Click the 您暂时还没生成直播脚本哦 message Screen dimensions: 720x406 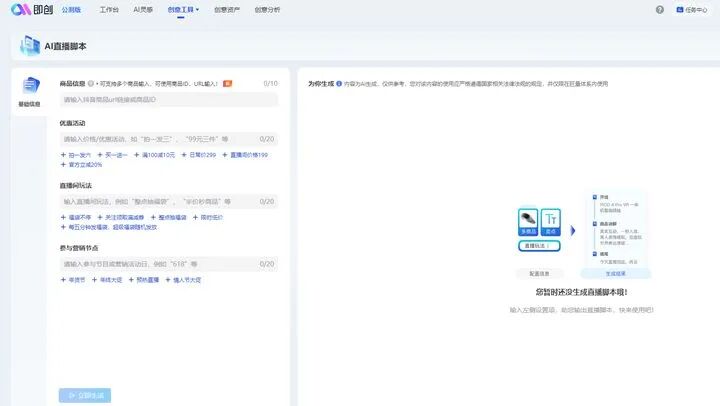581,292
